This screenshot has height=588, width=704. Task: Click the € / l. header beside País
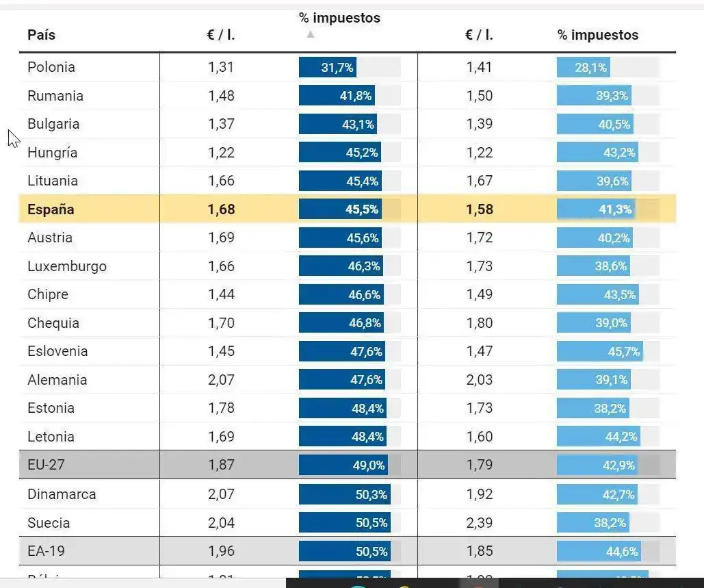[221, 35]
